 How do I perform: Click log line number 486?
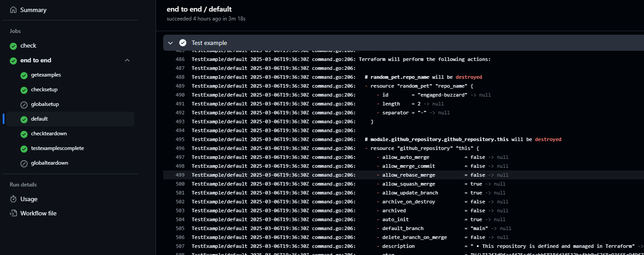(x=180, y=59)
